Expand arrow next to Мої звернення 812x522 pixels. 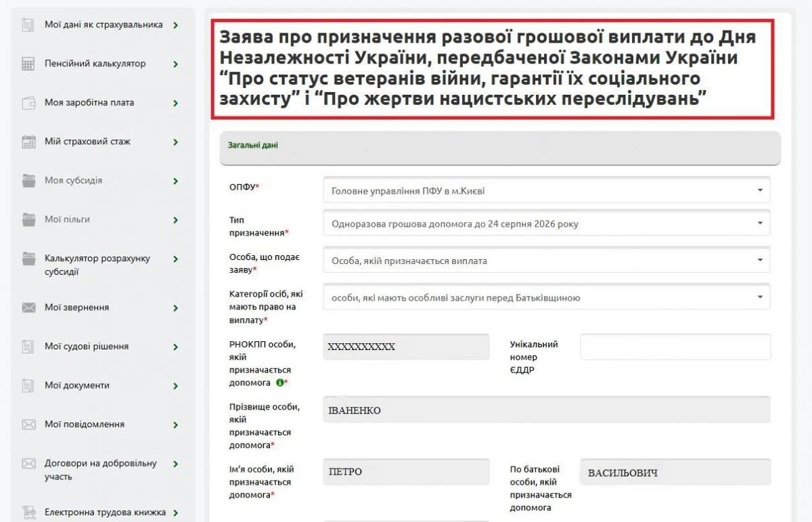pyautogui.click(x=176, y=308)
